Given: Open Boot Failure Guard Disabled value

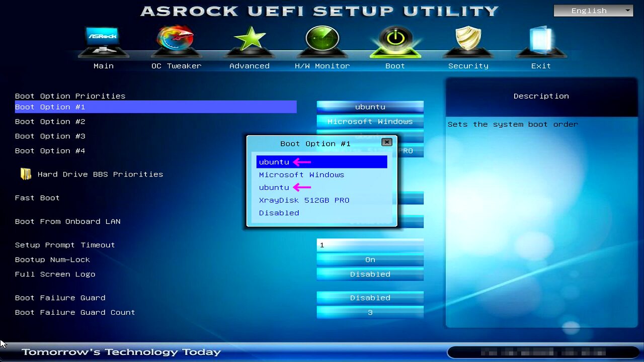Looking at the screenshot, I should coord(370,298).
